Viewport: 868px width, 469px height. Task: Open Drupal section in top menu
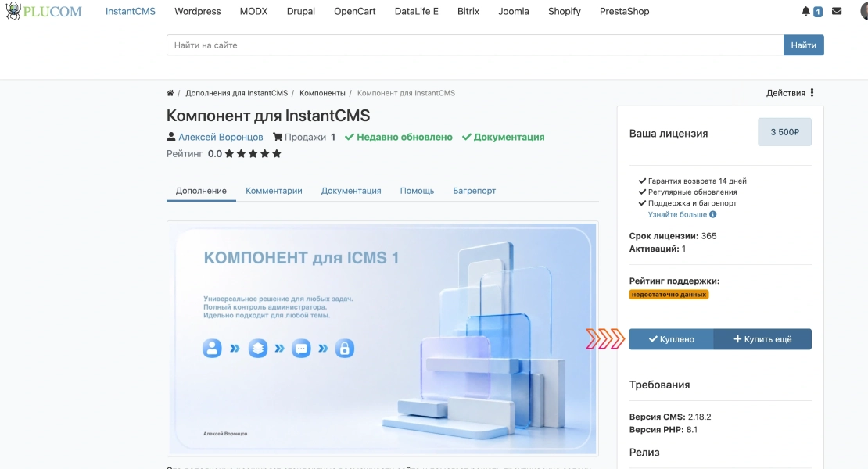click(x=300, y=11)
